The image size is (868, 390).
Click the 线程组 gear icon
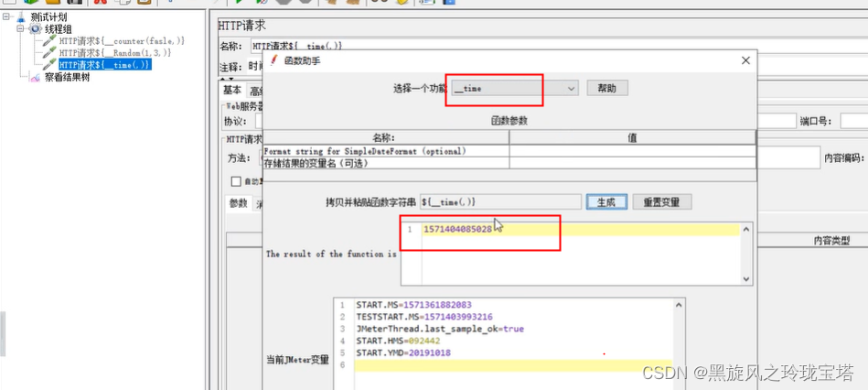36,29
